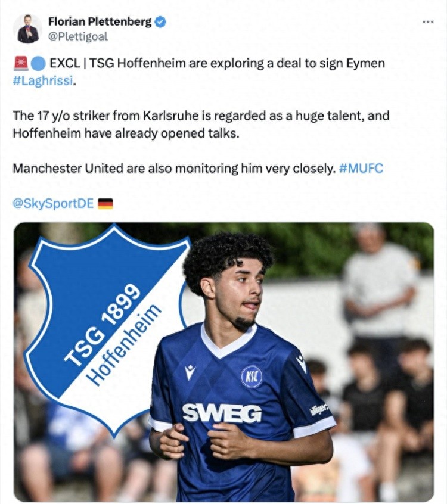Open the @Plettigoal handle link
The width and height of the screenshot is (447, 504).
click(x=78, y=36)
